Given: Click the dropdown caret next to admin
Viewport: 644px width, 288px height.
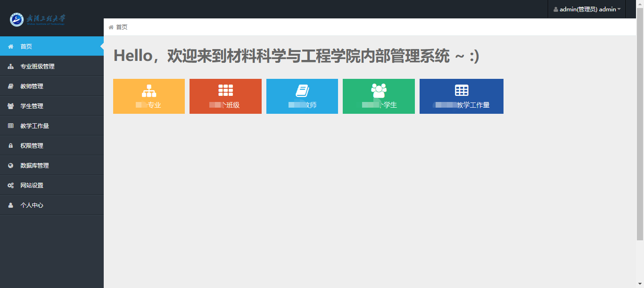Looking at the screenshot, I should pos(619,9).
